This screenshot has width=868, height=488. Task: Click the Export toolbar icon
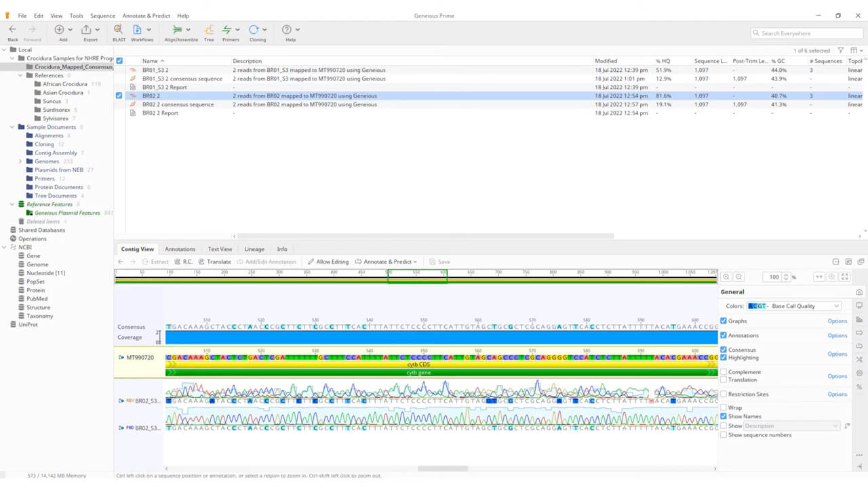[x=86, y=30]
